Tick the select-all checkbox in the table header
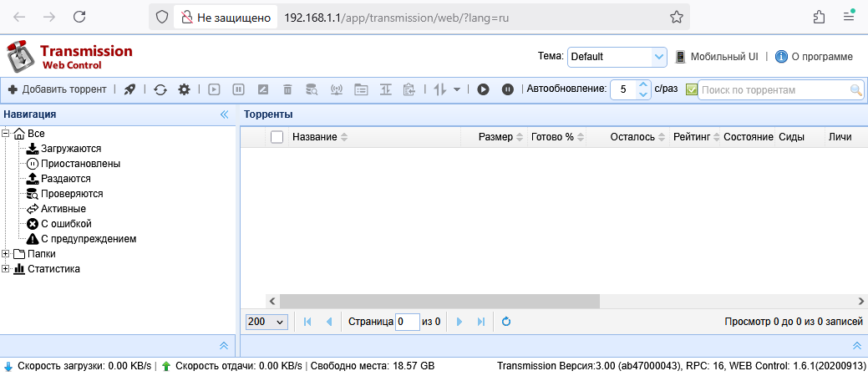The image size is (868, 376). pyautogui.click(x=277, y=137)
